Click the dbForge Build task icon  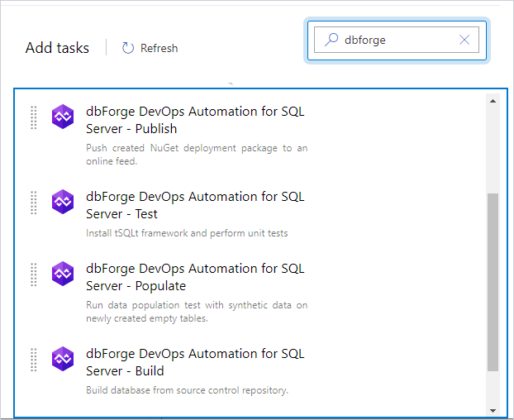tap(63, 359)
